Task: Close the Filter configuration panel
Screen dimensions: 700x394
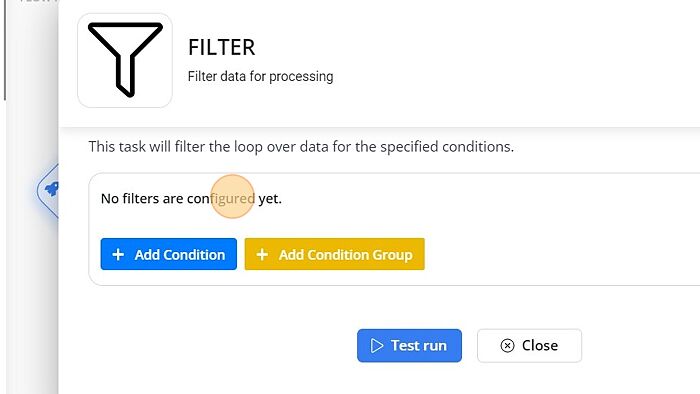Action: pos(529,346)
